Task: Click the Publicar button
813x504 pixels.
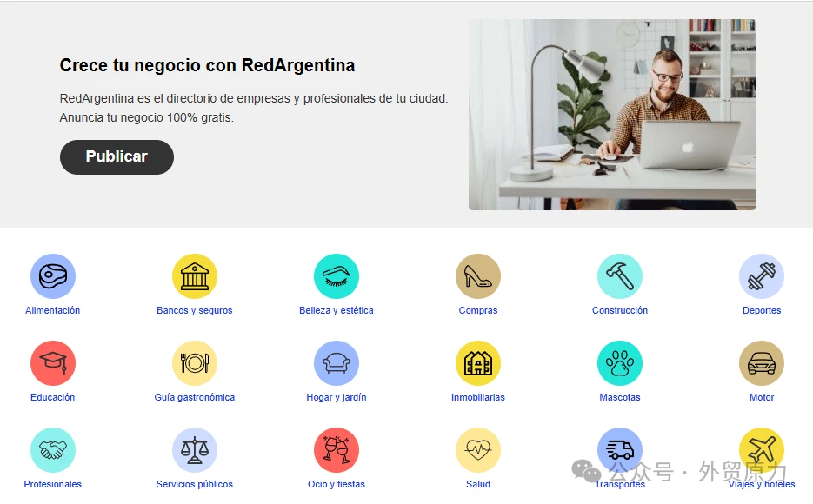Action: tap(117, 157)
